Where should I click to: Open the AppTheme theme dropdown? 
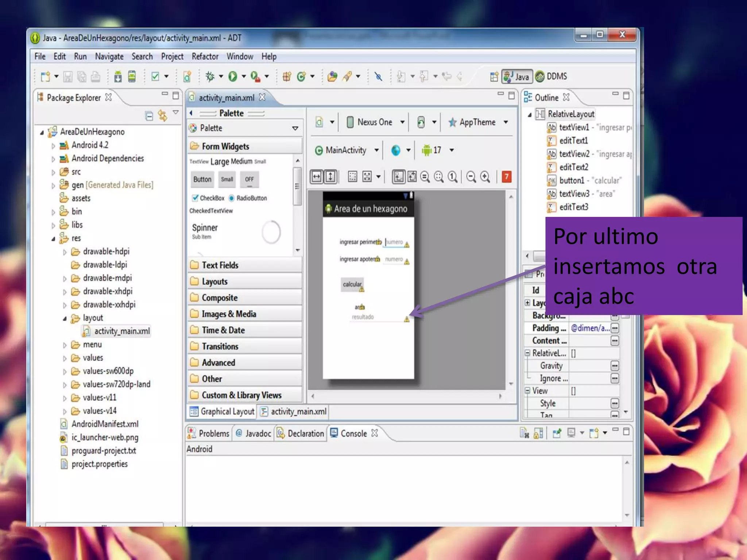[478, 122]
